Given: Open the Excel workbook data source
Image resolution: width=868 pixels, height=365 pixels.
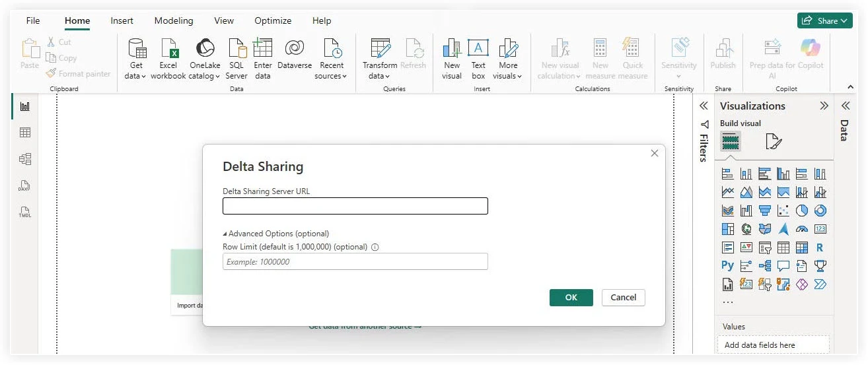Looking at the screenshot, I should pos(168,59).
